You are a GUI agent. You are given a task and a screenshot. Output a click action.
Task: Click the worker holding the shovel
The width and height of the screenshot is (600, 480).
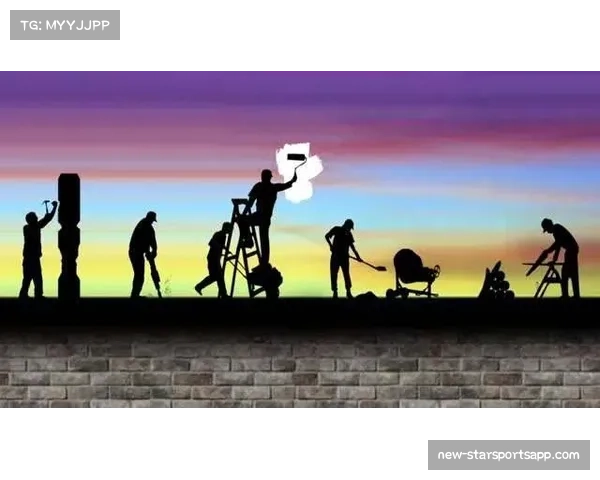[342, 255]
